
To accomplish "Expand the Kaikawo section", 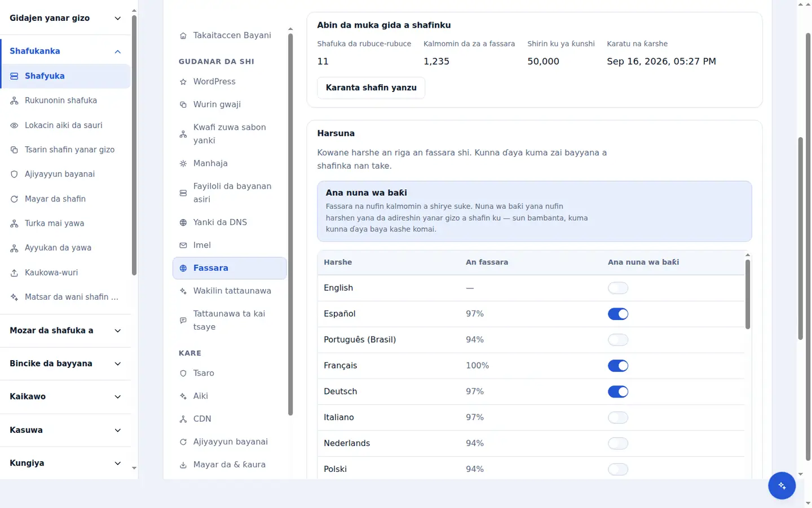I will pos(65,397).
